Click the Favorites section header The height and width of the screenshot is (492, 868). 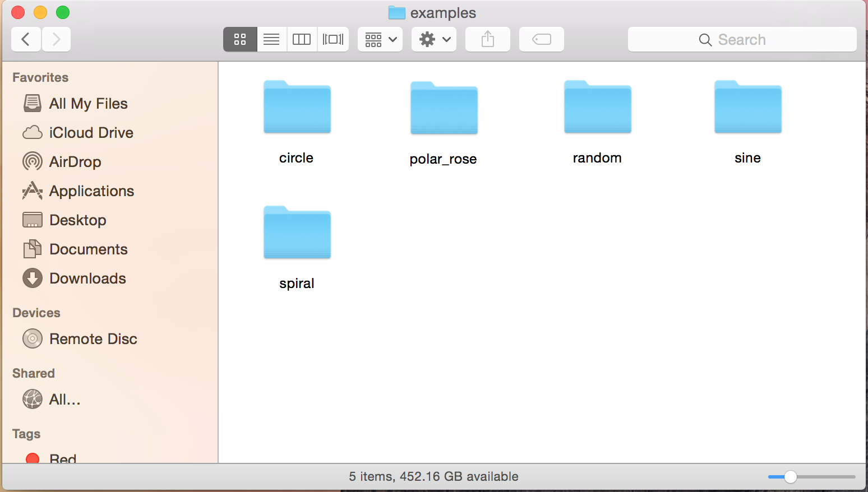click(x=40, y=77)
